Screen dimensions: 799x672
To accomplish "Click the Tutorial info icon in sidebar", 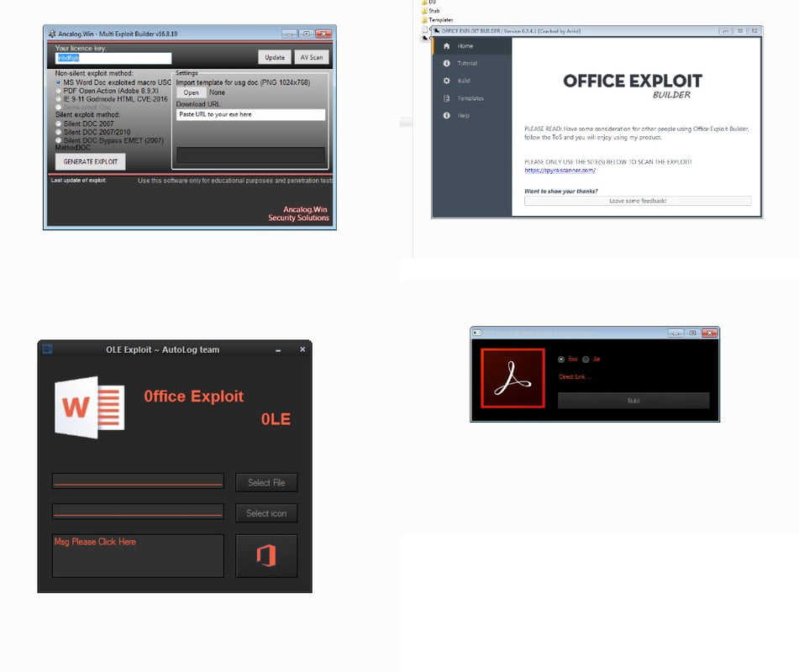I will [446, 63].
